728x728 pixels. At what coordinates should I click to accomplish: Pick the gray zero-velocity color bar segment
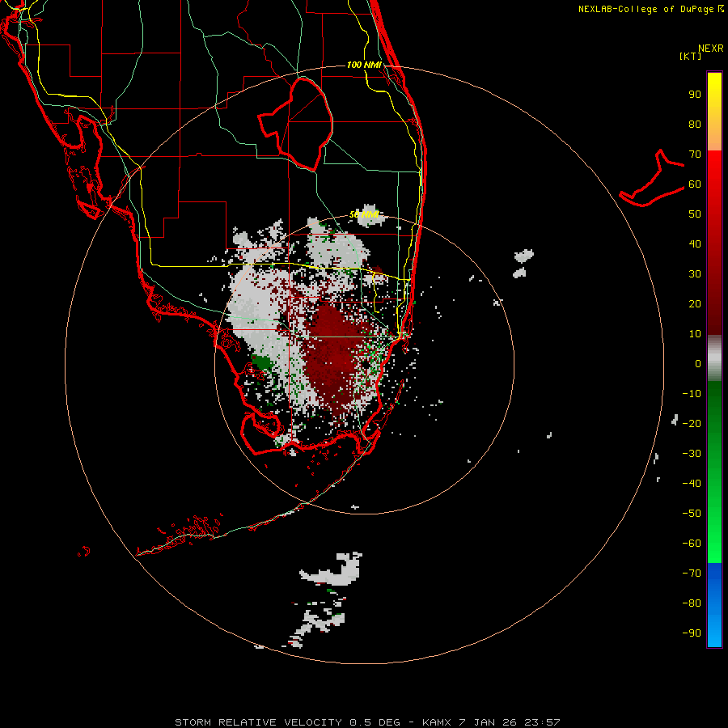(714, 358)
